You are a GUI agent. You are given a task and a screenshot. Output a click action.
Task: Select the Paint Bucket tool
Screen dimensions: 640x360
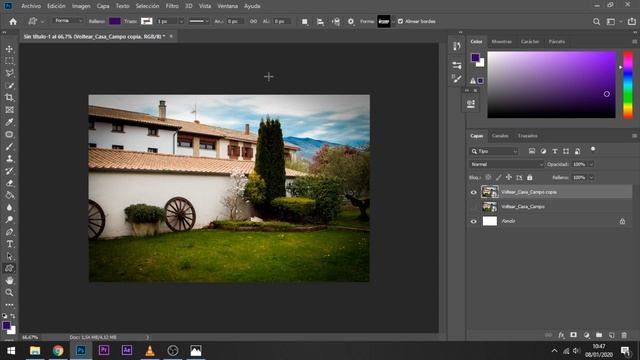[x=9, y=195]
